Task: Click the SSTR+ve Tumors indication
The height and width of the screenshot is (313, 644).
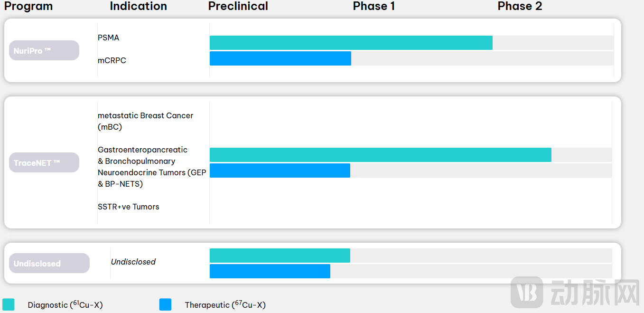Action: coord(128,207)
